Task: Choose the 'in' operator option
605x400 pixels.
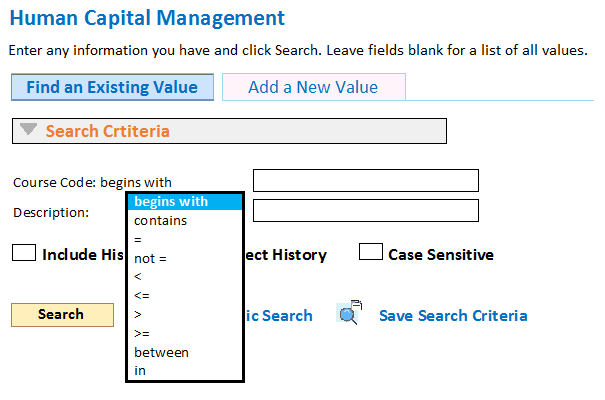Action: 185,371
